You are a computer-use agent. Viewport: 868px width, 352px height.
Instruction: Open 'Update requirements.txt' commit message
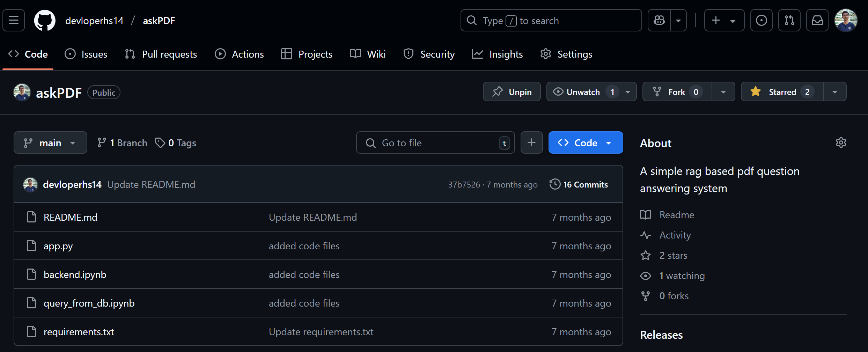(321, 332)
